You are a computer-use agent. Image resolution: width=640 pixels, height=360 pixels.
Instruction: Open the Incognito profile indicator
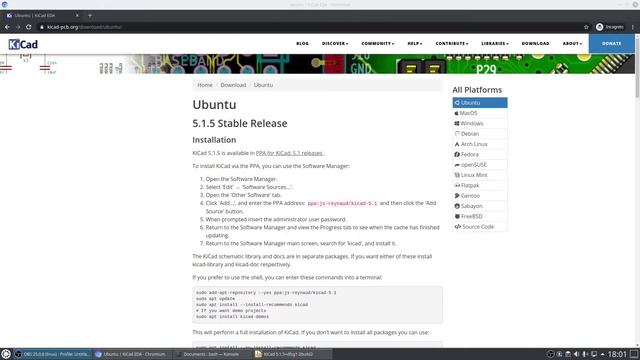pyautogui.click(x=610, y=27)
